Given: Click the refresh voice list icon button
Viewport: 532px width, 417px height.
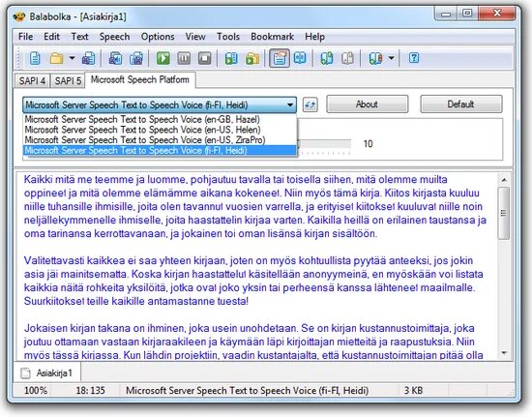Looking at the screenshot, I should tap(310, 104).
